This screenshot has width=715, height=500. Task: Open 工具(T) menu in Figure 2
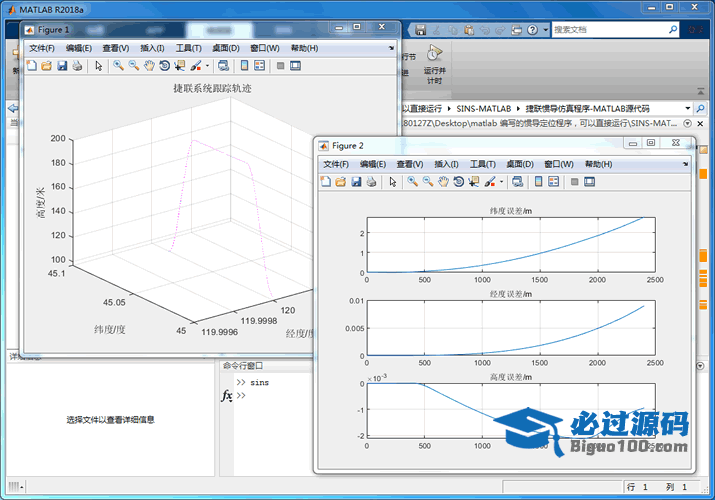483,164
